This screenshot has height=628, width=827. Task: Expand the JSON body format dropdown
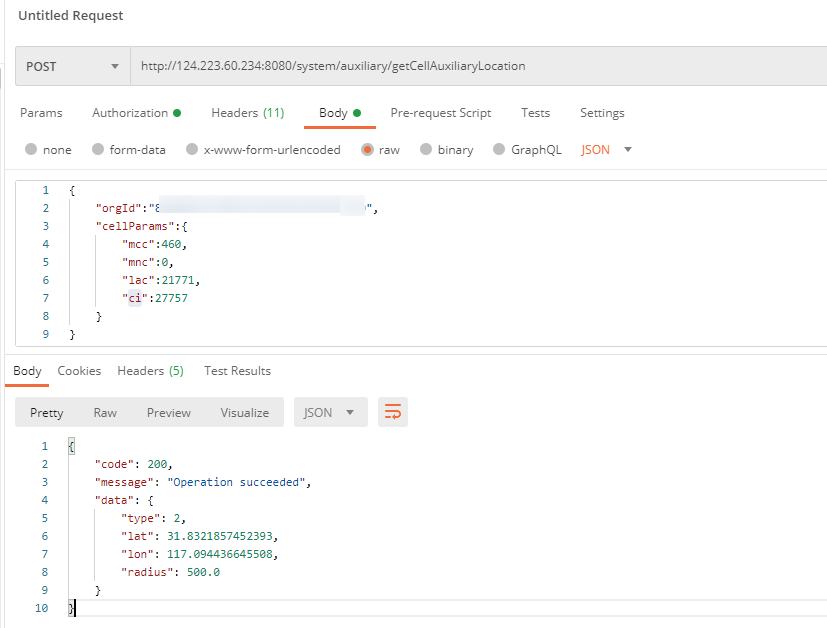pos(607,150)
